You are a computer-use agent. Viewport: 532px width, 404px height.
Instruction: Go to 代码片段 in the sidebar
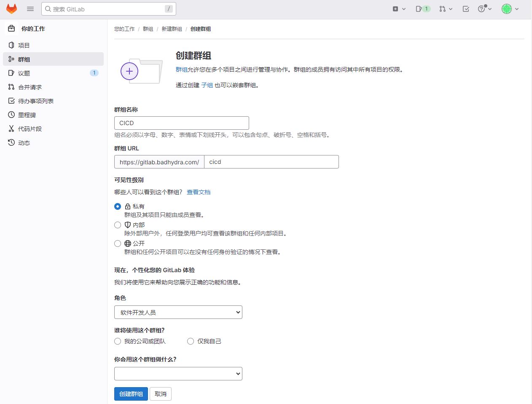pos(30,129)
